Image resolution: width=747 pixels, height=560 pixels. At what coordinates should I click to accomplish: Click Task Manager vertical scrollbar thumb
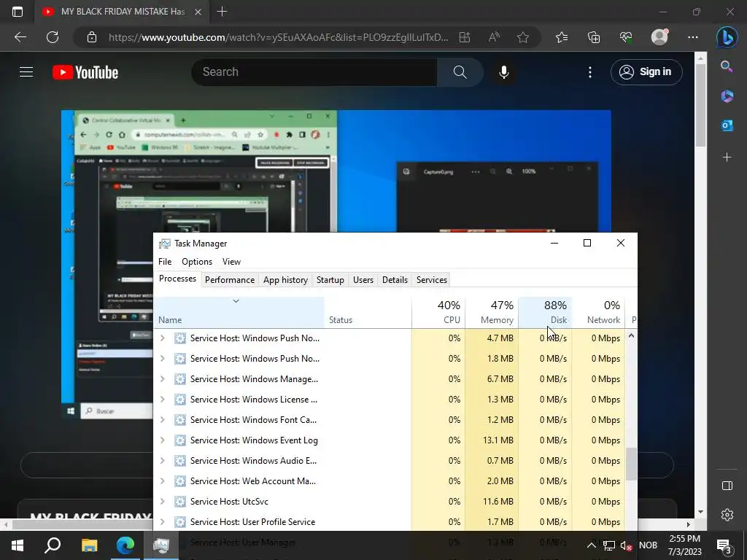coord(631,464)
